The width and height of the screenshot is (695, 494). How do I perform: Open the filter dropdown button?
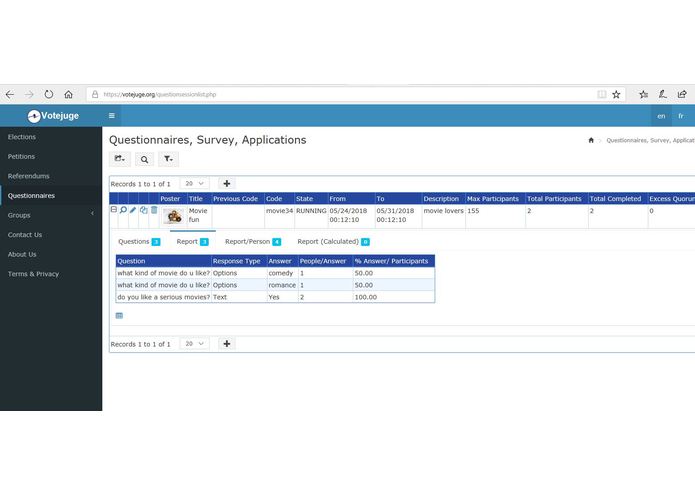pyautogui.click(x=168, y=159)
